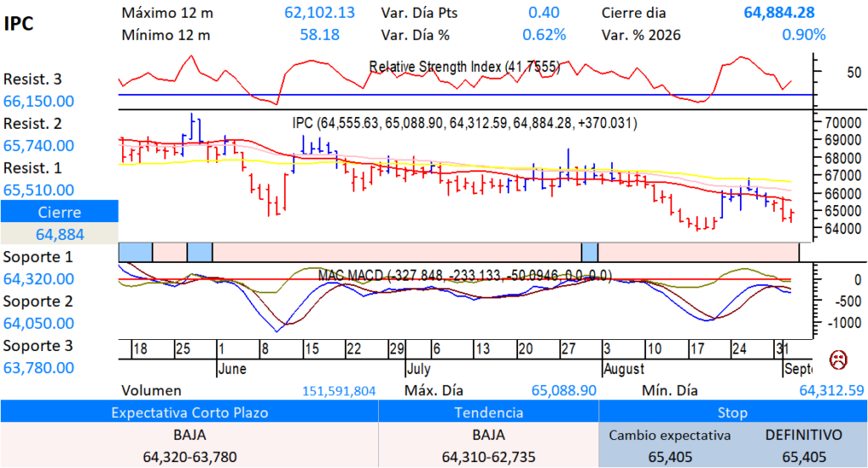Select the Stop header
868x468 pixels.
tap(732, 412)
